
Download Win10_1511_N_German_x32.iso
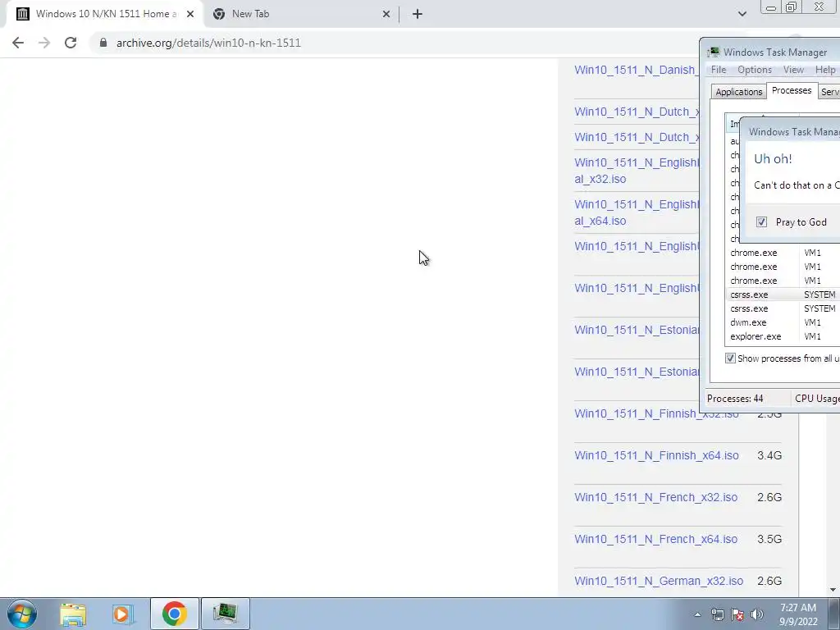click(x=659, y=581)
